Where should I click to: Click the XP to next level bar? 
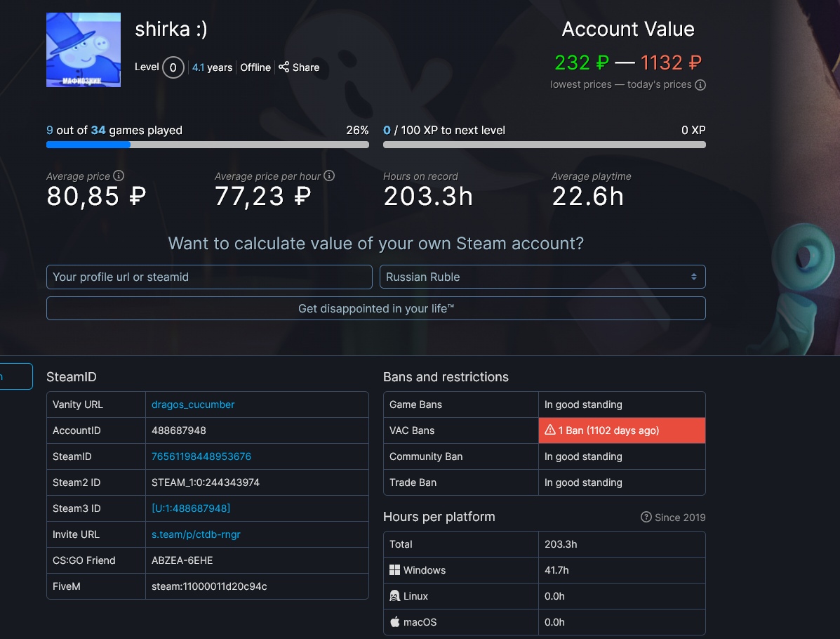coord(545,145)
